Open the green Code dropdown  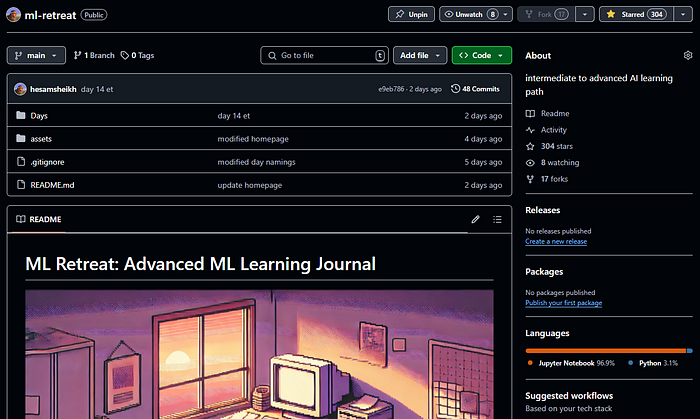482,55
